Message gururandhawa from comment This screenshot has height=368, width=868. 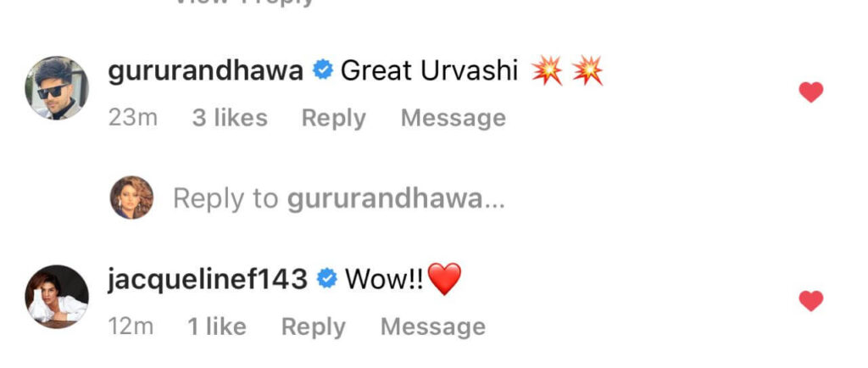pyautogui.click(x=453, y=118)
